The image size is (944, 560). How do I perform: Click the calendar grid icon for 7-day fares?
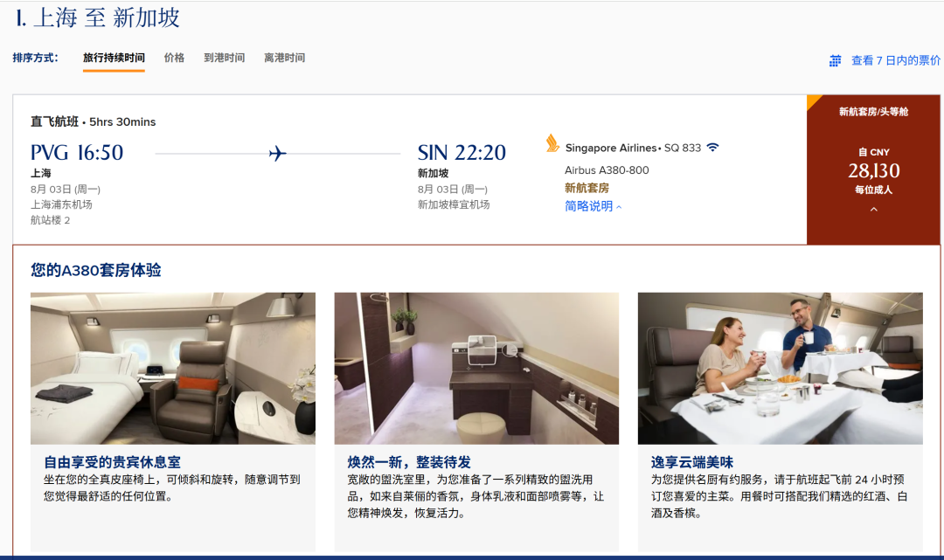(x=835, y=61)
